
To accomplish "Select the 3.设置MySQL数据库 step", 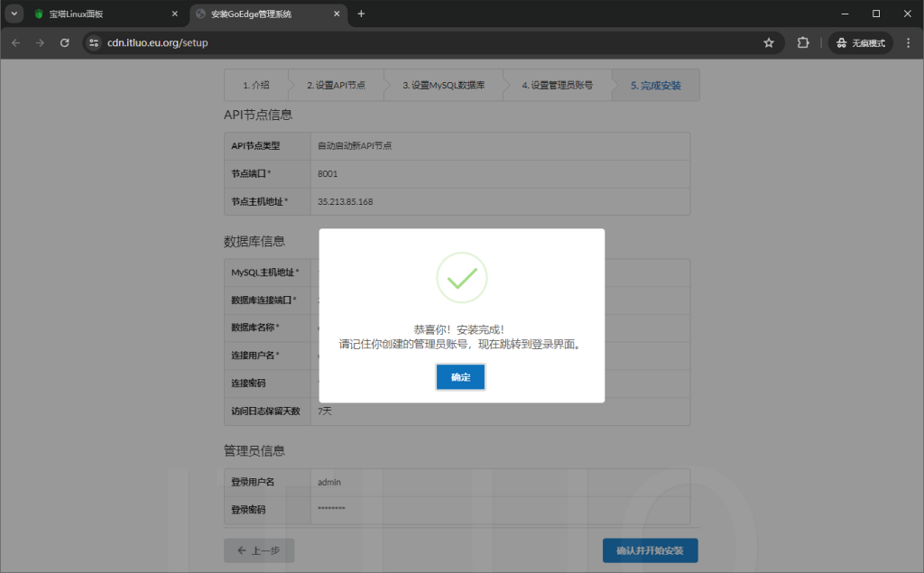I will tap(443, 84).
